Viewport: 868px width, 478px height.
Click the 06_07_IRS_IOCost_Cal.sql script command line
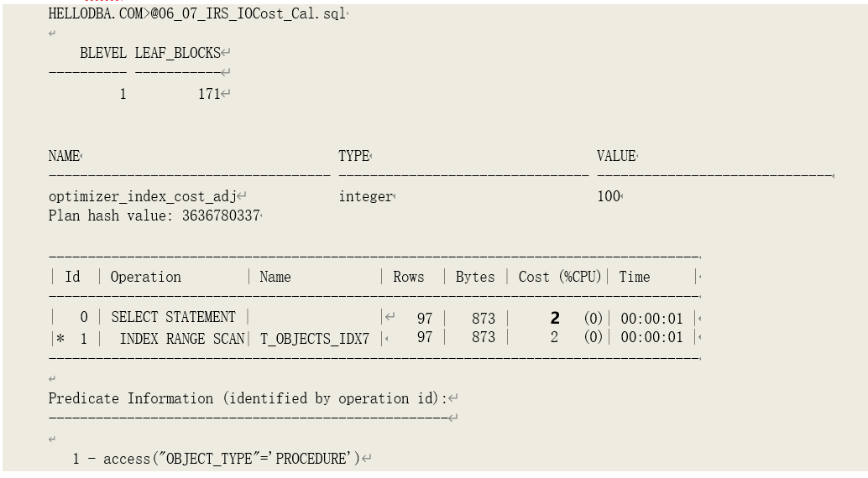pyautogui.click(x=196, y=14)
